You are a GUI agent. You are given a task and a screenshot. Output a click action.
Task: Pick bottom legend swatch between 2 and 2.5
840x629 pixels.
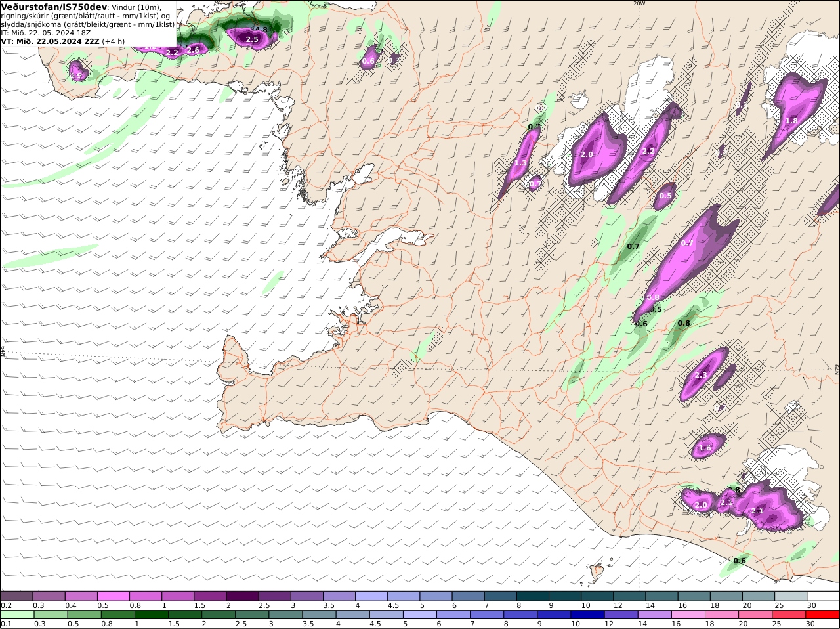(x=218, y=615)
